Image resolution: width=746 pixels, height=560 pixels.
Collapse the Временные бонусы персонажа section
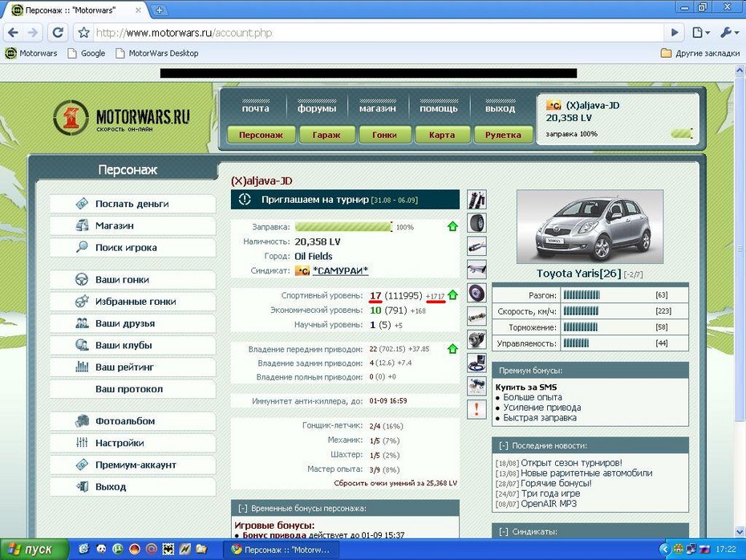(x=242, y=508)
